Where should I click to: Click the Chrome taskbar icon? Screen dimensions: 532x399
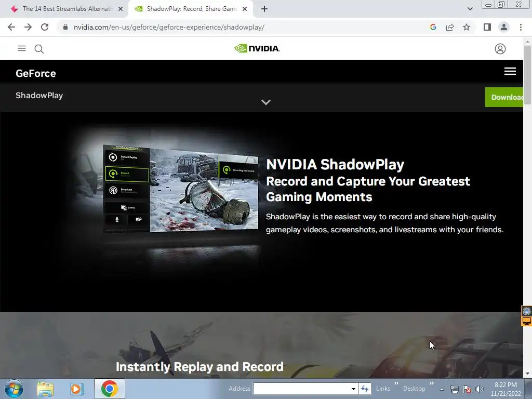pyautogui.click(x=109, y=389)
